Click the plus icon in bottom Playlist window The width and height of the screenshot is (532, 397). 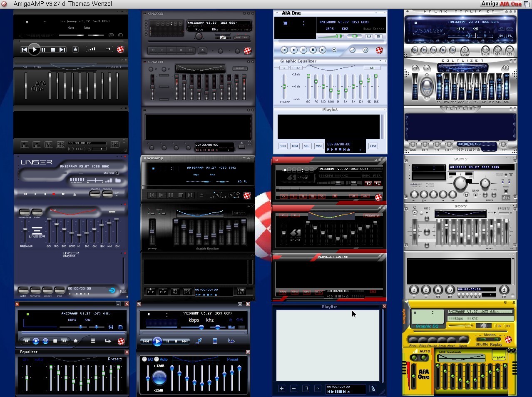[x=281, y=388]
